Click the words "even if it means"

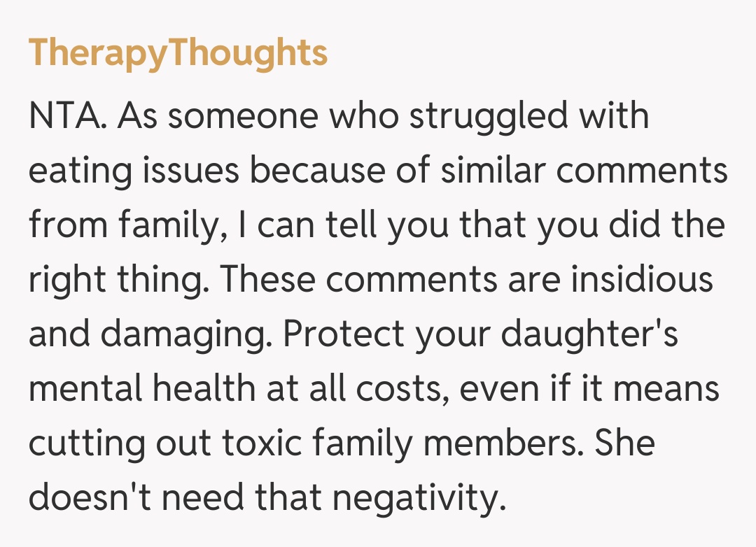tap(588, 390)
